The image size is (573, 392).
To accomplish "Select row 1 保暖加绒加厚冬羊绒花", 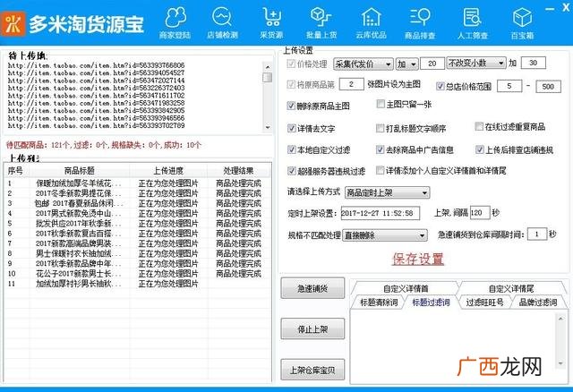I will pos(138,183).
